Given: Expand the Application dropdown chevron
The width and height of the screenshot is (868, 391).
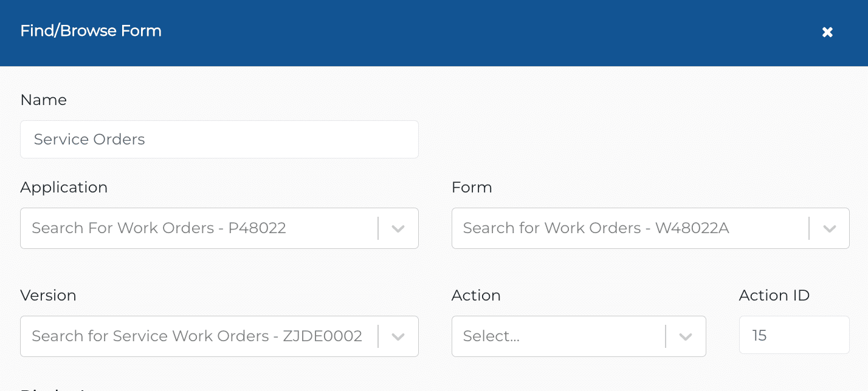Looking at the screenshot, I should 398,229.
